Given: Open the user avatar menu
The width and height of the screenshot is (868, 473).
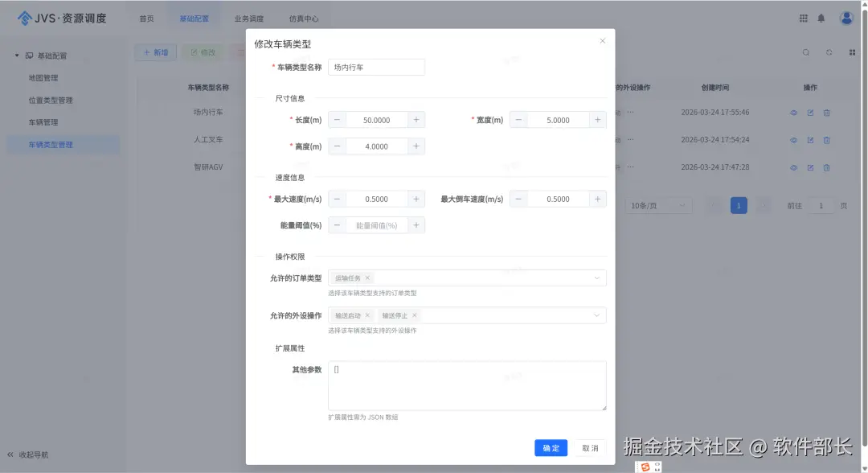Looking at the screenshot, I should point(845,18).
